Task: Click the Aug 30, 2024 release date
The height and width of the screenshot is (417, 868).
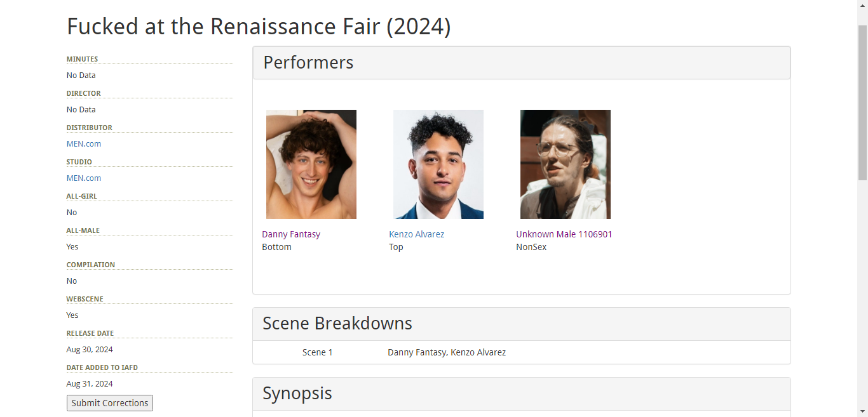Action: click(90, 350)
